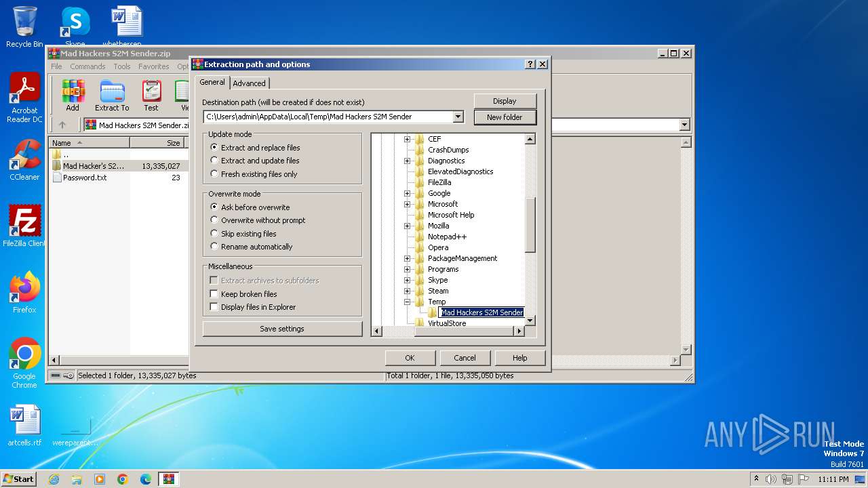Click the folder tree horizontal scrollbar
868x488 pixels.
click(x=449, y=331)
